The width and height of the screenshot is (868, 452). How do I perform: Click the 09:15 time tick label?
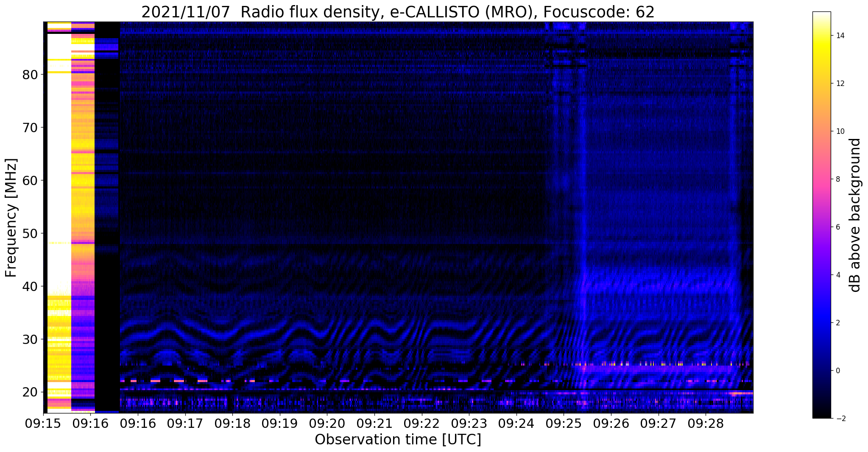[43, 424]
